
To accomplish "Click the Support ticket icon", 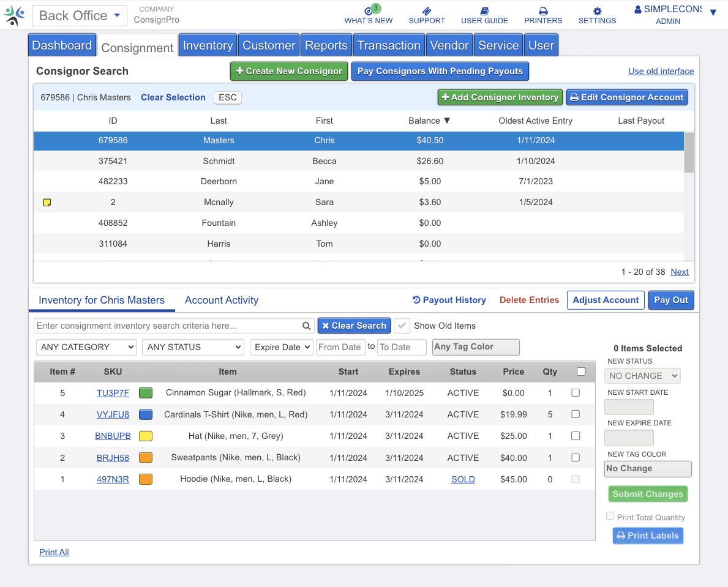I will click(x=427, y=11).
